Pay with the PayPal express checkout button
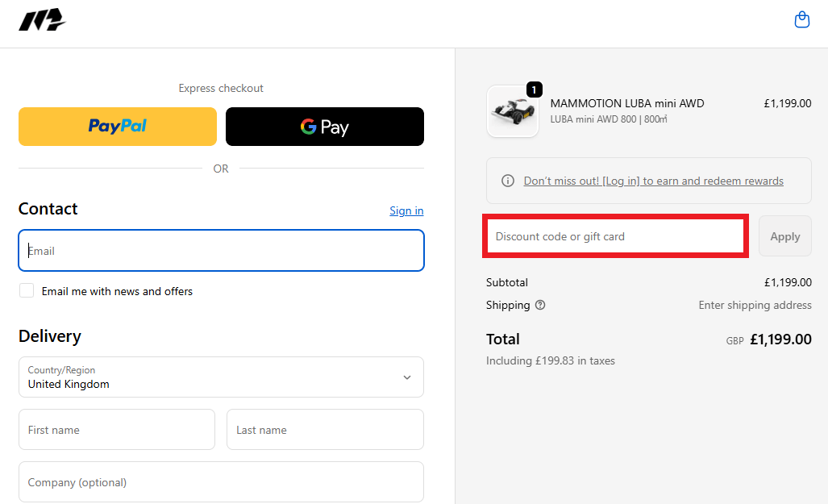This screenshot has height=504, width=828. pyautogui.click(x=118, y=127)
